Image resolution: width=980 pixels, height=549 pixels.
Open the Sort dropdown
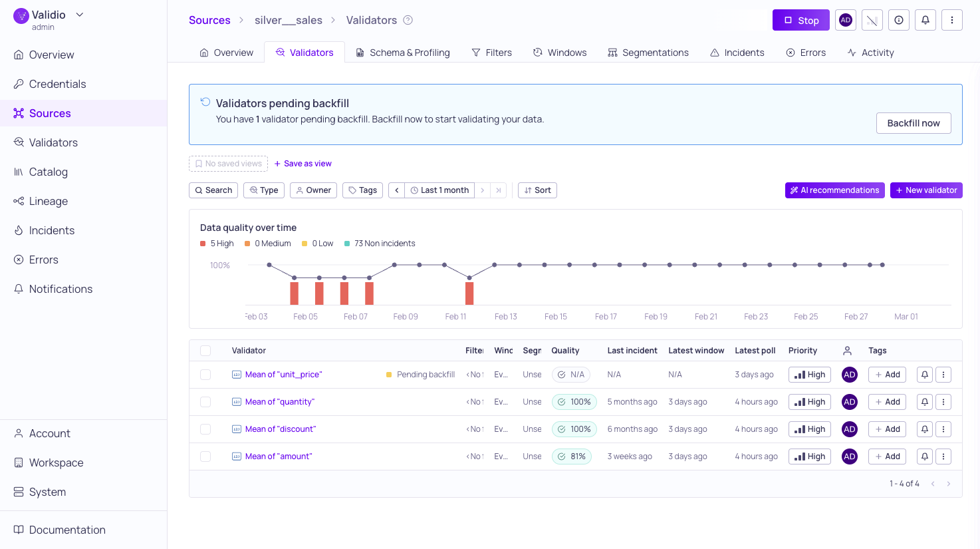pos(537,190)
